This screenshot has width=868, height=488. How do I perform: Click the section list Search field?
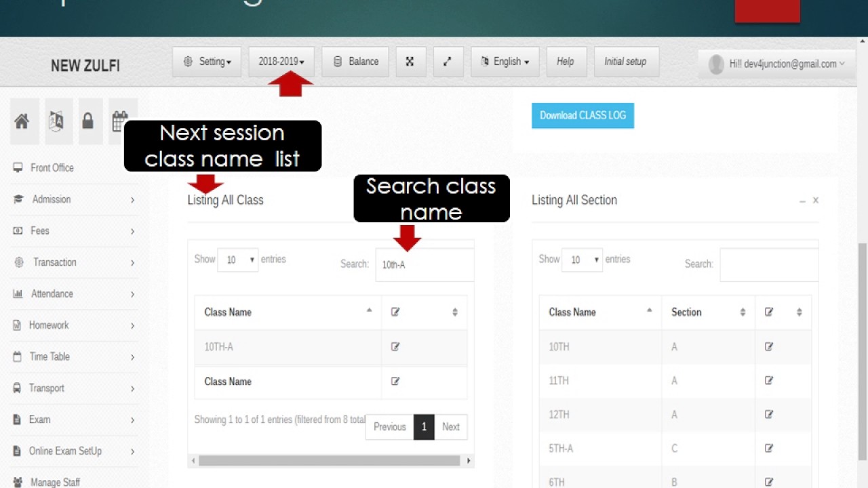[x=769, y=265]
